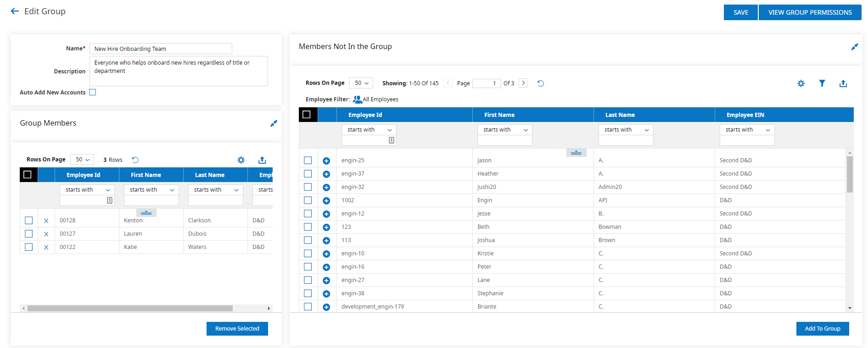Export the Group Members table
This screenshot has height=348, width=868.
(262, 160)
